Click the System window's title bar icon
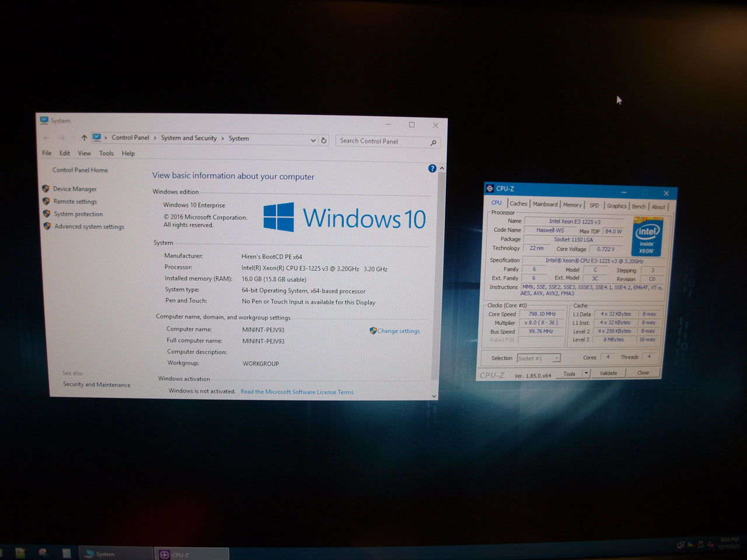Viewport: 747px width, 560px height. click(x=44, y=120)
